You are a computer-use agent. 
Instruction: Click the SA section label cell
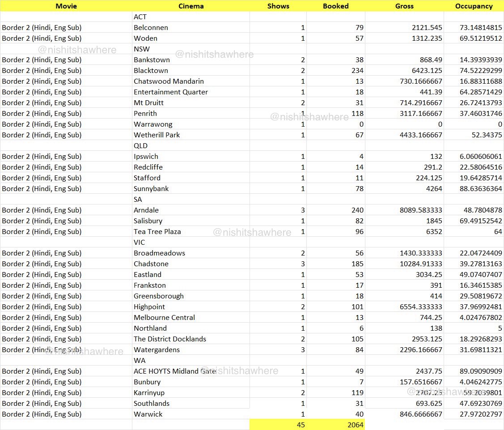pyautogui.click(x=137, y=199)
